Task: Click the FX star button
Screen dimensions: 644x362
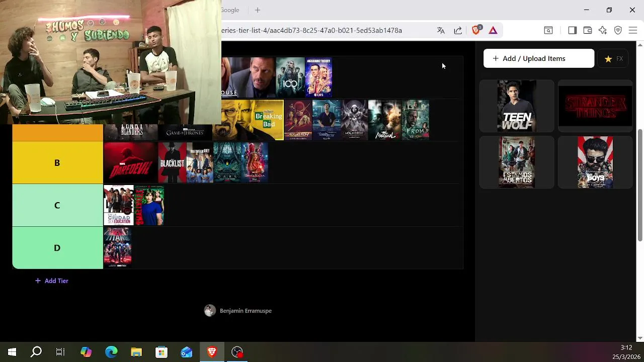Action: pos(614,59)
